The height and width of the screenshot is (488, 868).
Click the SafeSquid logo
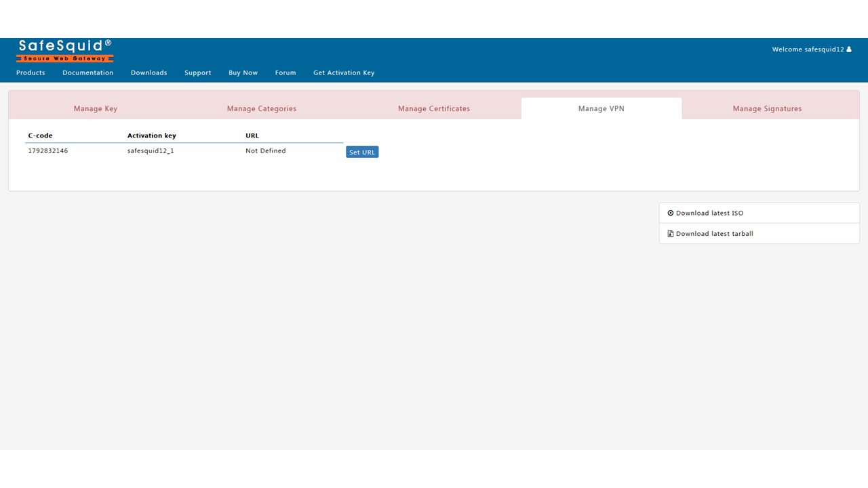(x=65, y=51)
